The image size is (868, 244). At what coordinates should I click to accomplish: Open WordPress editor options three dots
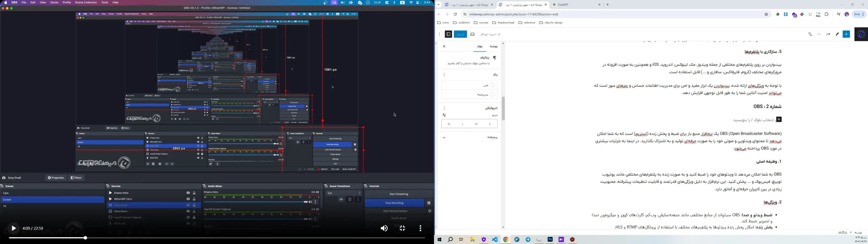[x=439, y=34]
